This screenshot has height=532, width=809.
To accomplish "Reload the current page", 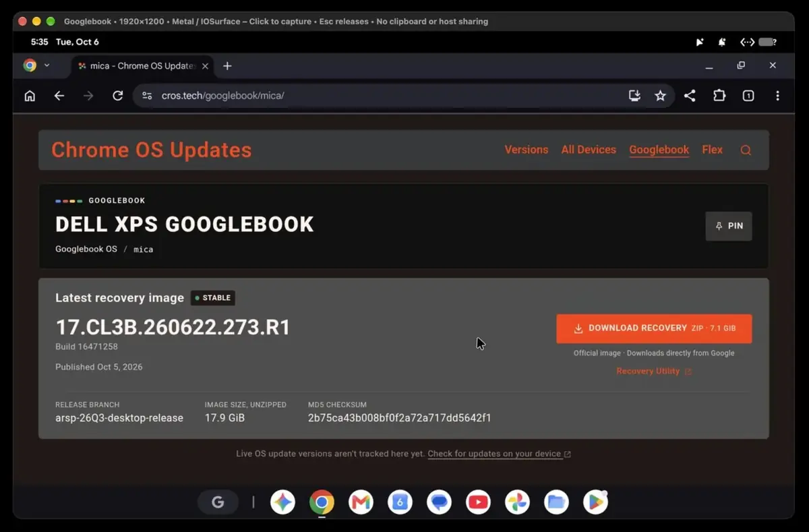I will 117,96.
